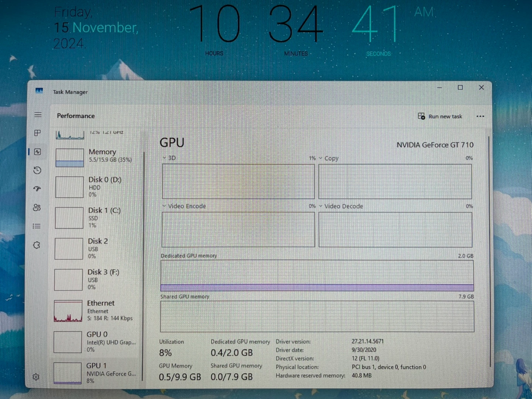532x399 pixels.
Task: Click the 0.5/9.9 GB GPU Memory value
Action: click(180, 377)
